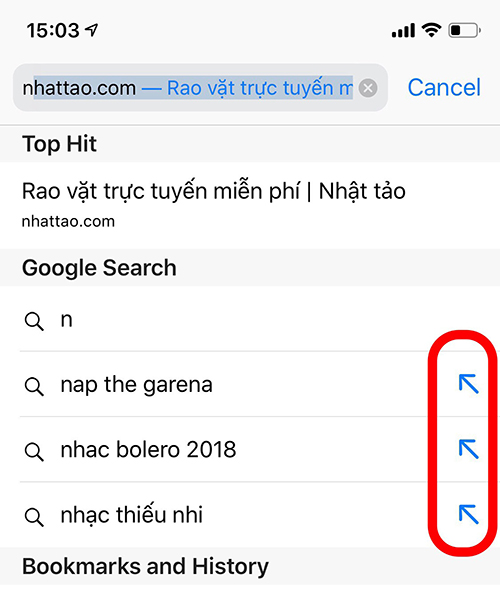The width and height of the screenshot is (500, 598).
Task: Fill in nhac bolero 2018 using arrow icon
Action: [468, 449]
